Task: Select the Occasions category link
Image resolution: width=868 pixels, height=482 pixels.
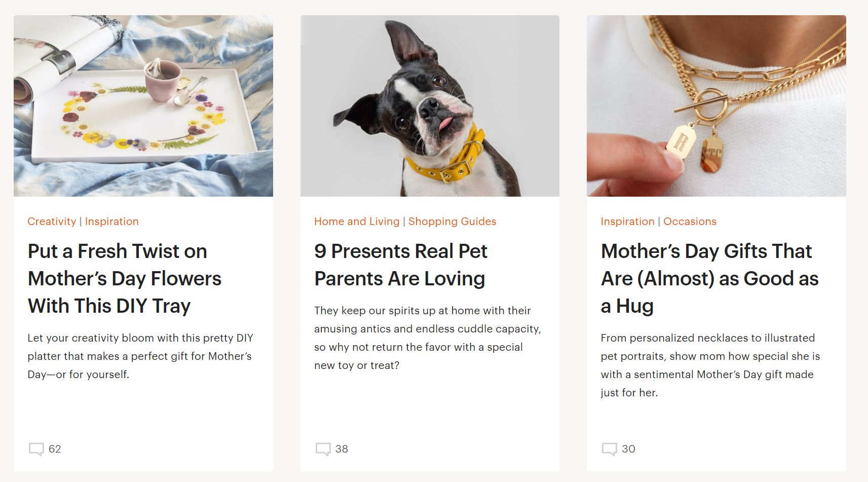Action: point(690,221)
